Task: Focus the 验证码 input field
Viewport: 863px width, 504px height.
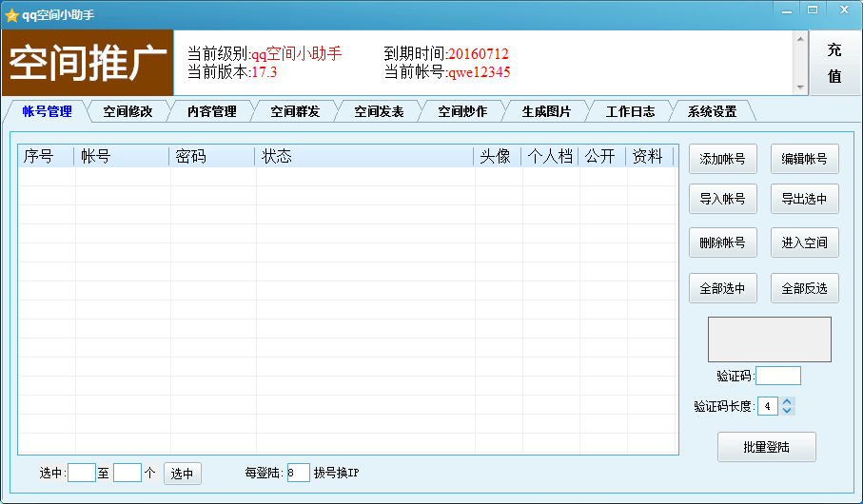Action: pyautogui.click(x=778, y=376)
